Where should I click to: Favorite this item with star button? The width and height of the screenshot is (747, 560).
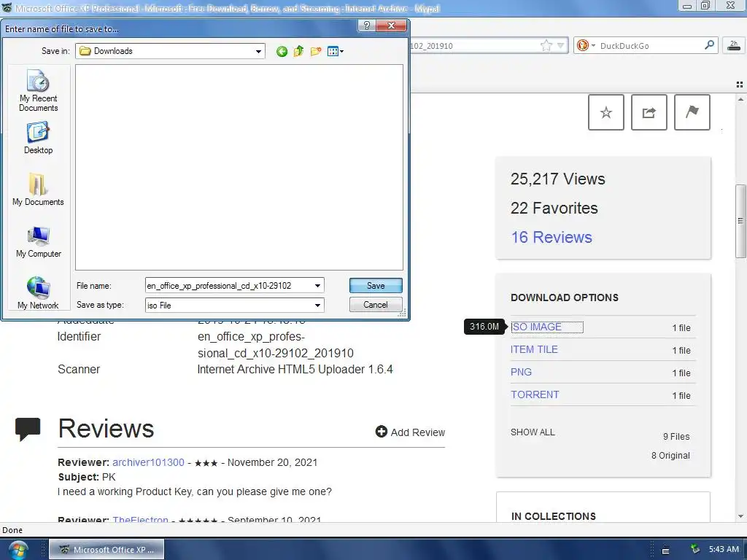point(606,112)
